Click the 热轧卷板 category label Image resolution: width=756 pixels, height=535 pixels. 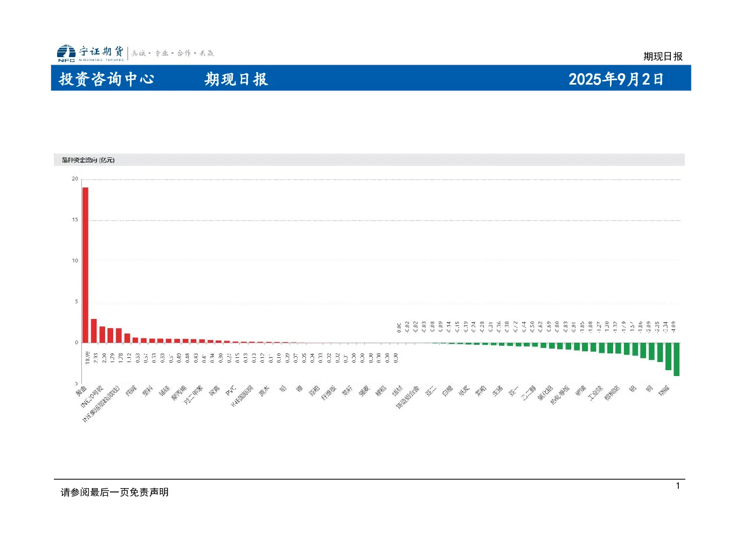click(560, 395)
